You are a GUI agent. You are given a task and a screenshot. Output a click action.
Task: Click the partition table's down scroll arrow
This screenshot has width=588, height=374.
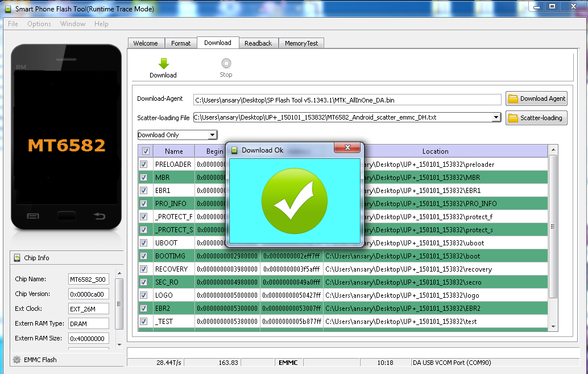tap(553, 327)
